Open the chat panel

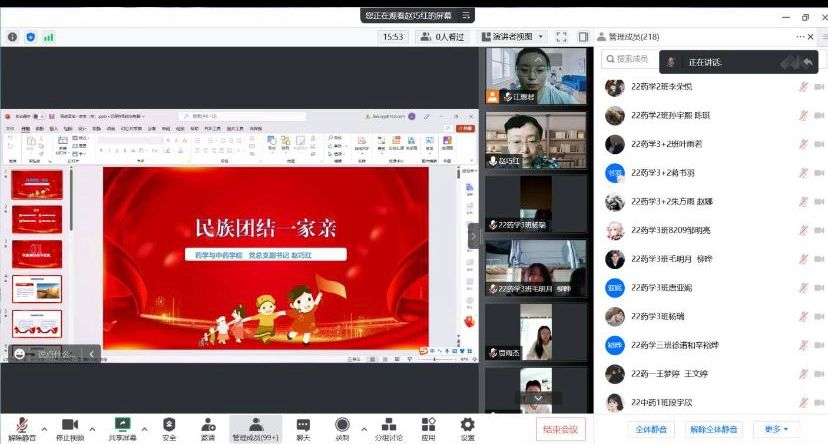[x=303, y=424]
